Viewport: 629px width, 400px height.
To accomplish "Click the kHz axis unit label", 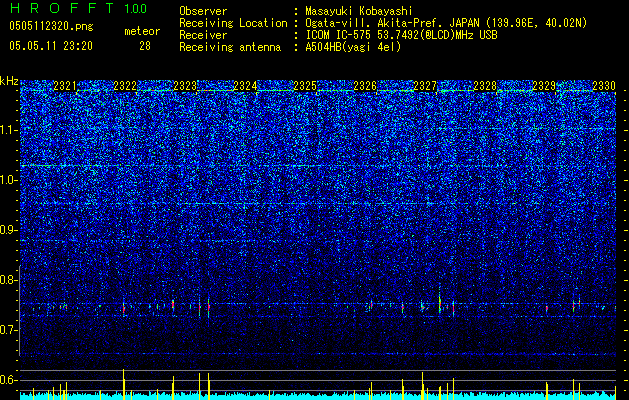I will point(9,81).
